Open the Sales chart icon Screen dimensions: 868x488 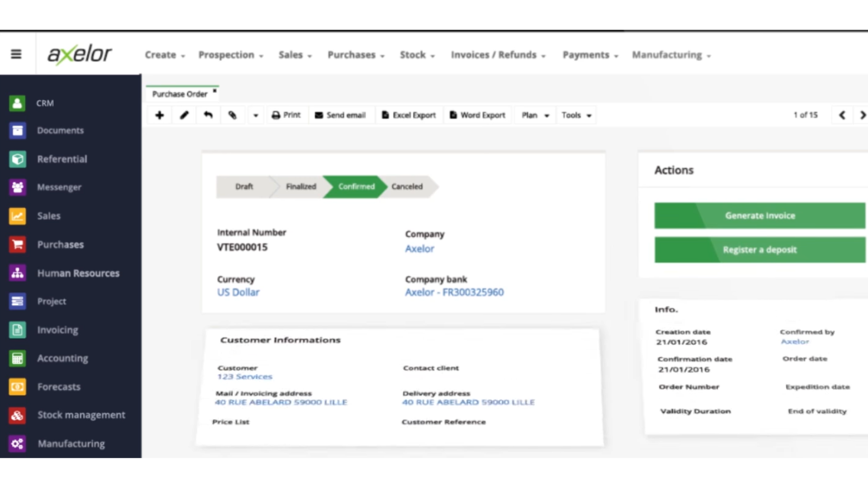point(17,216)
